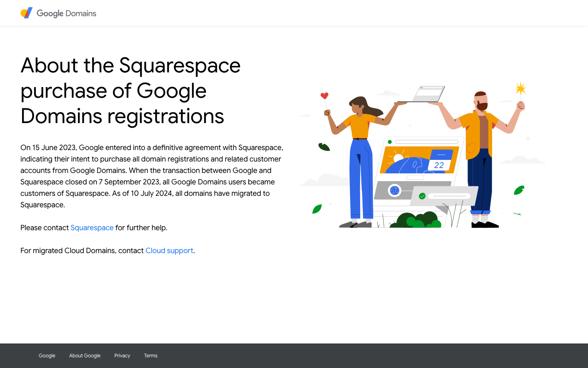
Task: Click the Google Domains header text
Action: [x=66, y=13]
